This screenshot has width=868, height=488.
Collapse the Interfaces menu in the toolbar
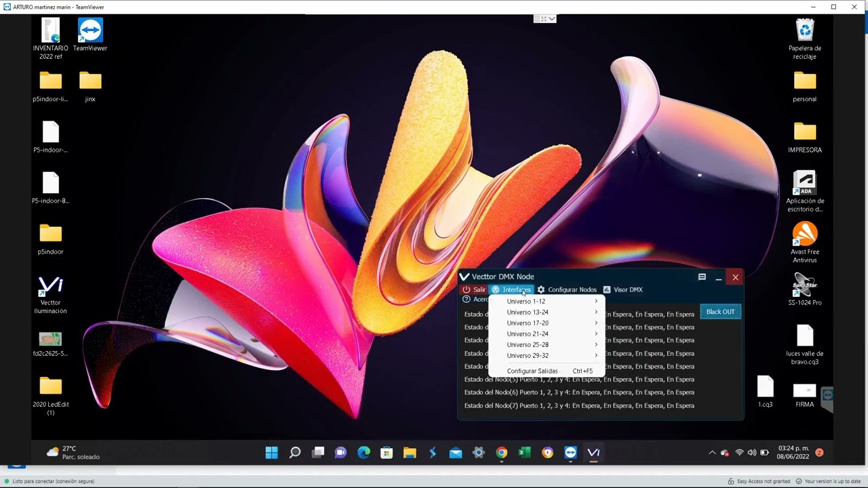coord(511,289)
